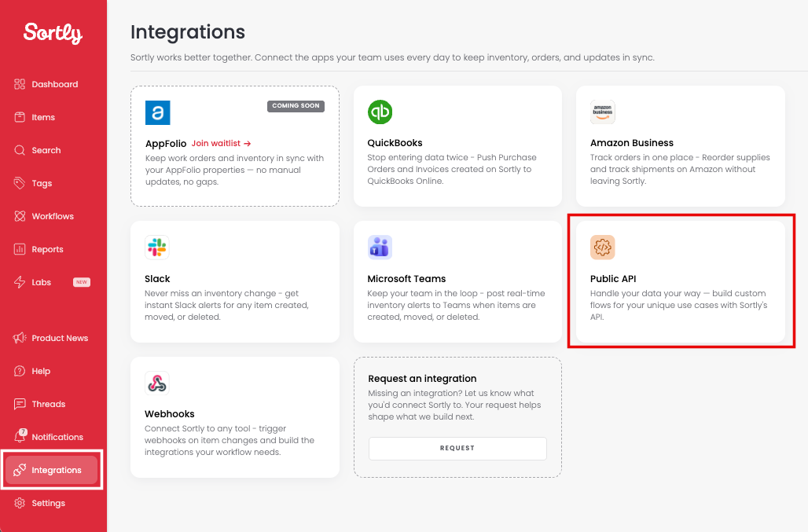This screenshot has width=808, height=532.
Task: Open Items menu entry
Action: [43, 117]
